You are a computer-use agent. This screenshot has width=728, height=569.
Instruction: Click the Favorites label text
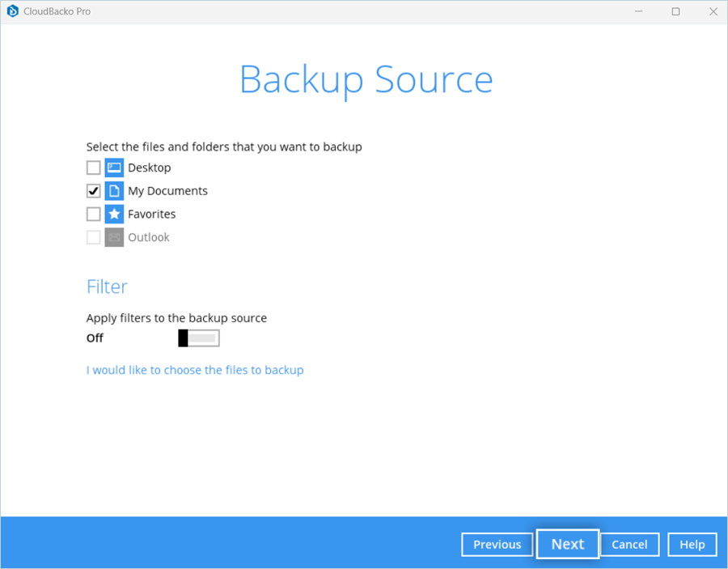[152, 214]
